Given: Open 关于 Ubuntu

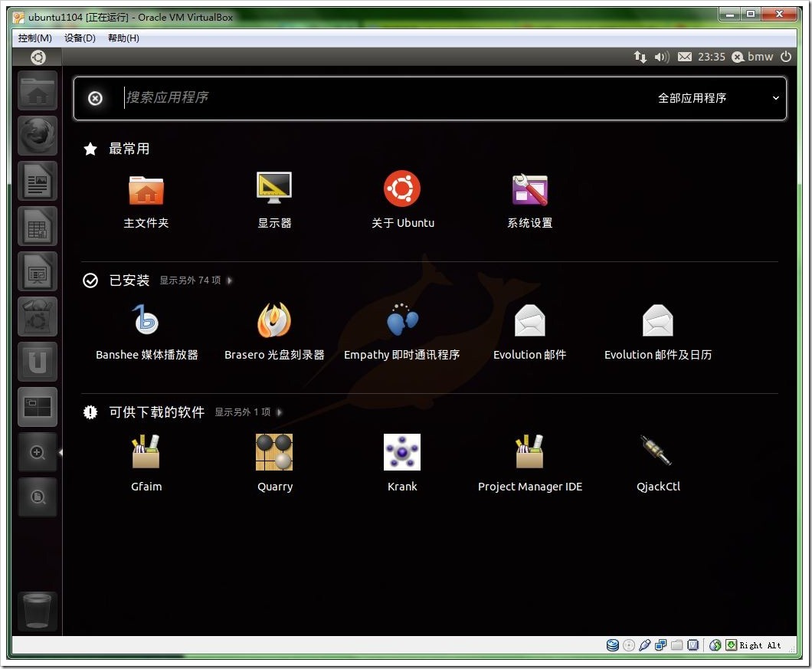Looking at the screenshot, I should pos(402,200).
